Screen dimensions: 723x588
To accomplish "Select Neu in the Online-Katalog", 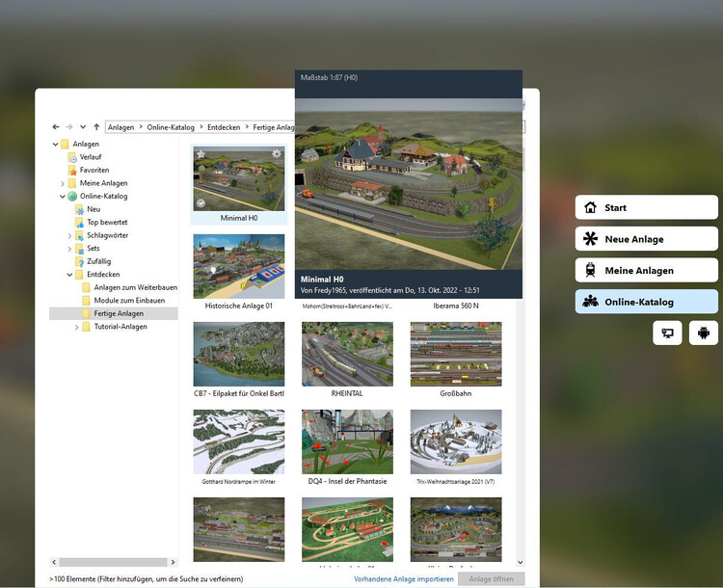I will (94, 209).
